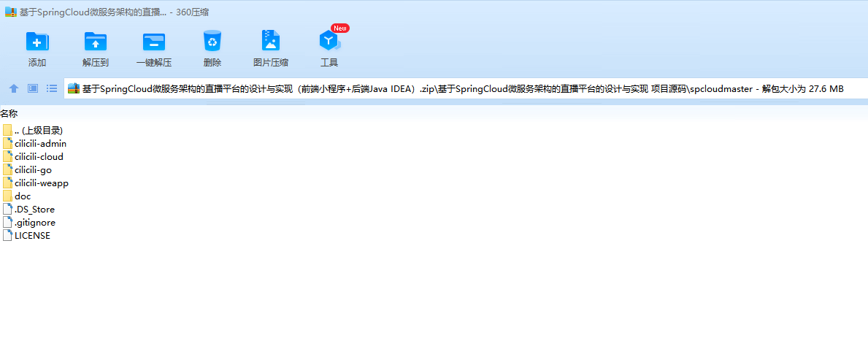Image resolution: width=868 pixels, height=349 pixels.
Task: Click the folder icon of cilicili-admin
Action: point(7,144)
